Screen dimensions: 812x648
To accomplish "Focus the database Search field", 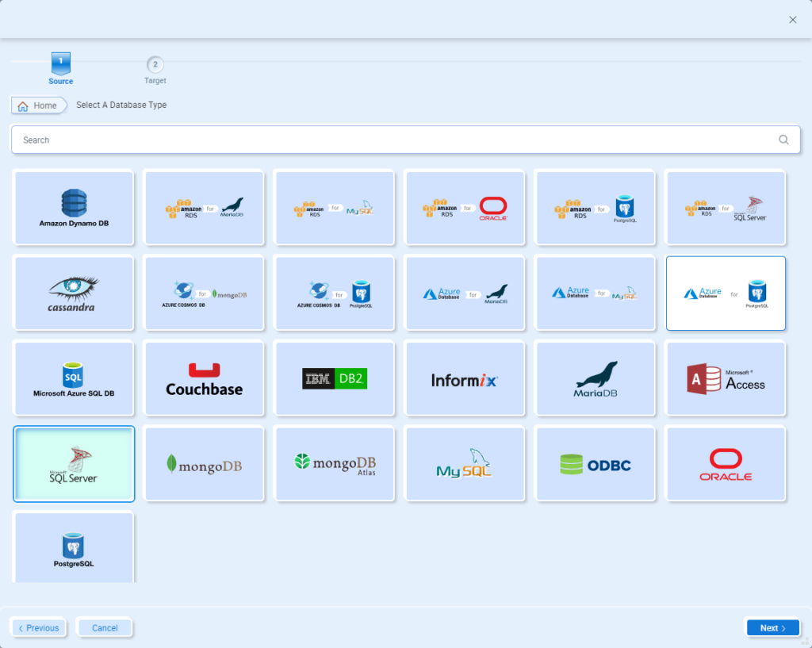I will tap(396, 140).
